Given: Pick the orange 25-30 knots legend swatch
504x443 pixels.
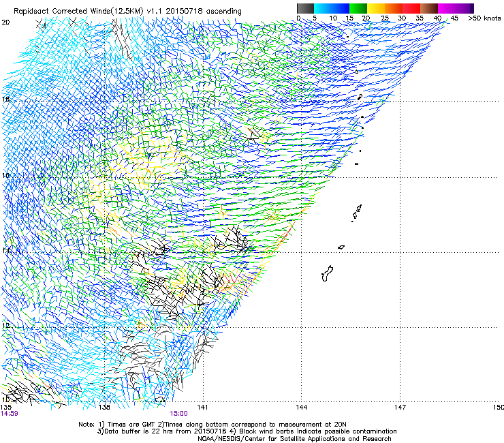Looking at the screenshot, I should pos(394,8).
